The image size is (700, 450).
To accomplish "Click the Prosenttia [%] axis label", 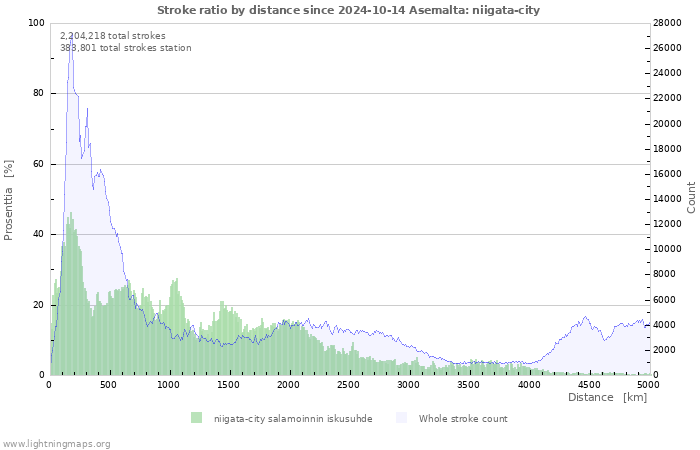I will [x=8, y=200].
